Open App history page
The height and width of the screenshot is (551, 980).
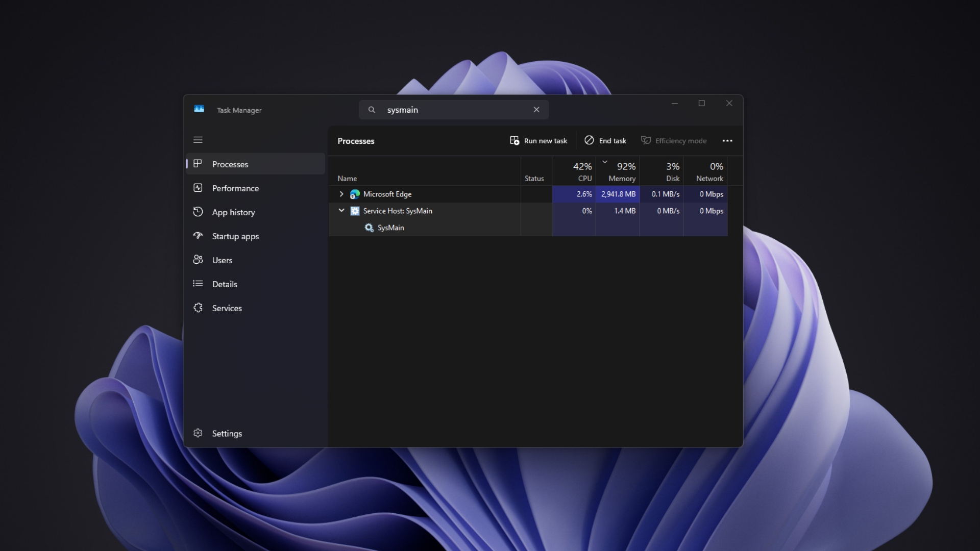[256, 212]
